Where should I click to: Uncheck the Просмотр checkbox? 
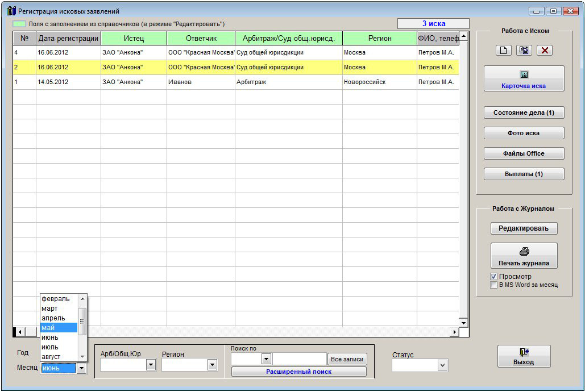[x=493, y=276]
